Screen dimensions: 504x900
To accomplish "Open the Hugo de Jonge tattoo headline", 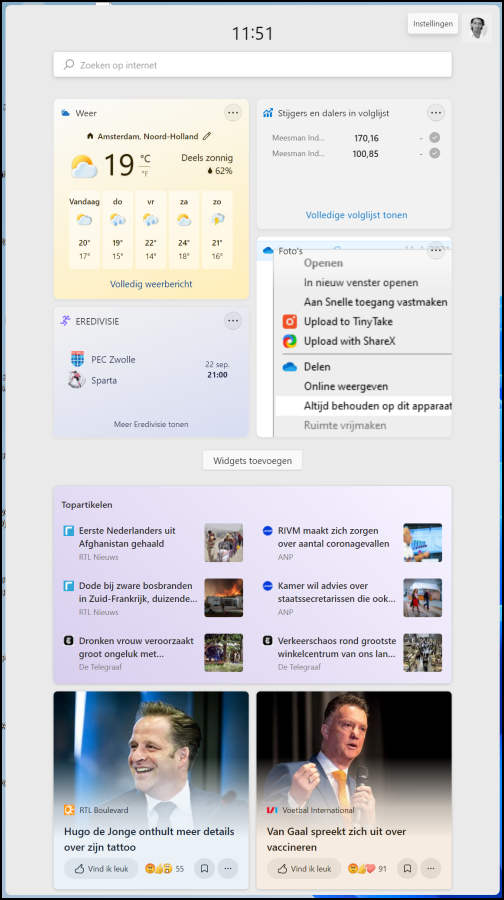I will (149, 839).
